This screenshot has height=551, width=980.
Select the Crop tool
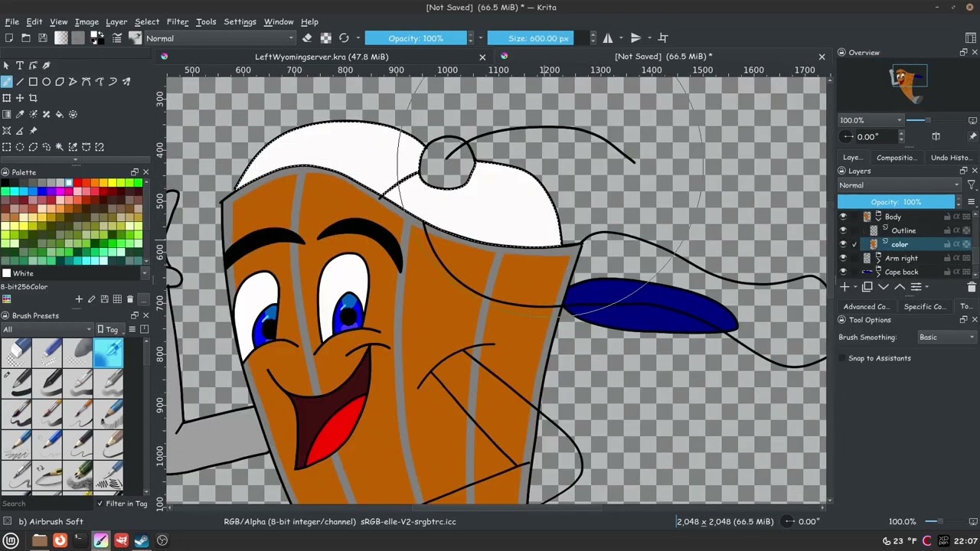[33, 98]
